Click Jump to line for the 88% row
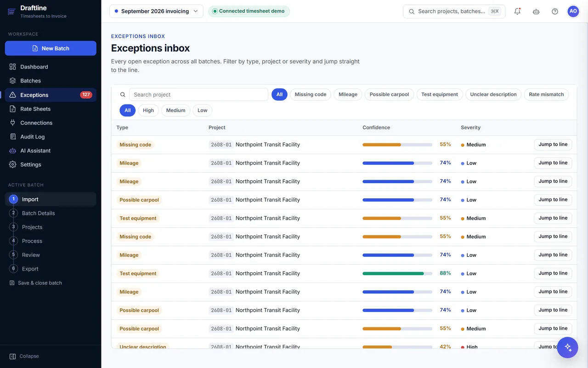 tap(553, 273)
